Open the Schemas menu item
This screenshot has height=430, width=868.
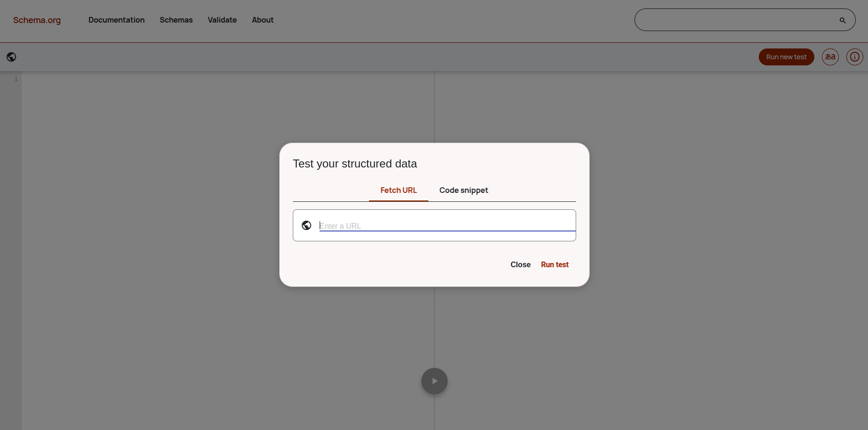click(176, 20)
